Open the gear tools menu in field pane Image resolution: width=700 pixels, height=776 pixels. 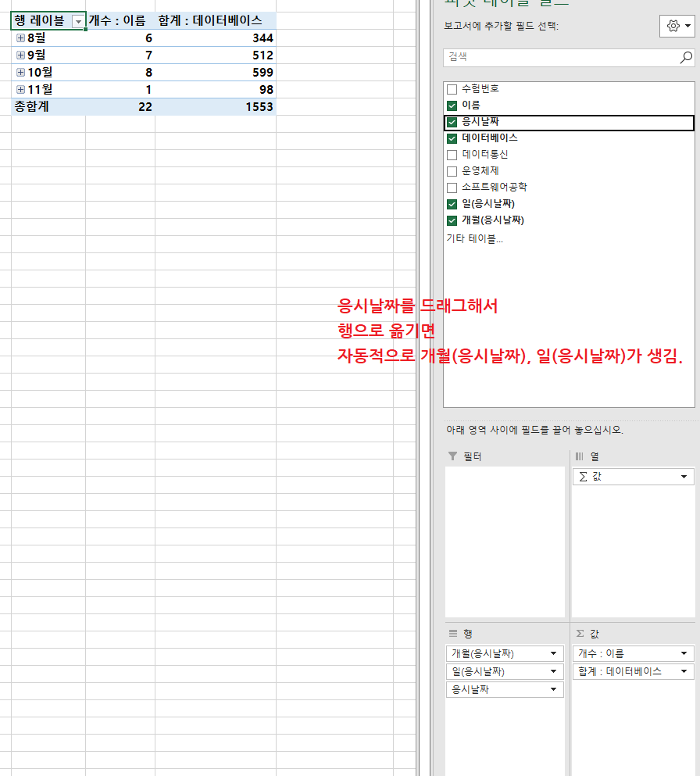(677, 26)
